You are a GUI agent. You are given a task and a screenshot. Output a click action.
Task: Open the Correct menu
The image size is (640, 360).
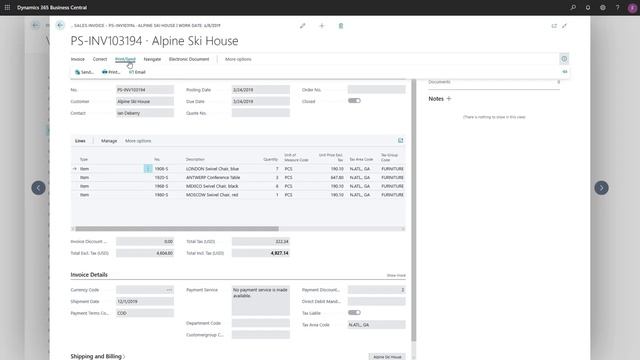(x=100, y=59)
